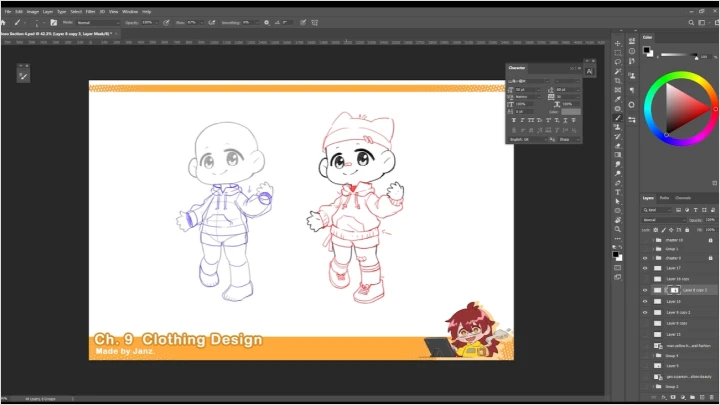Pick the Crop tool
Screen dimensions: 720x405
(618, 80)
